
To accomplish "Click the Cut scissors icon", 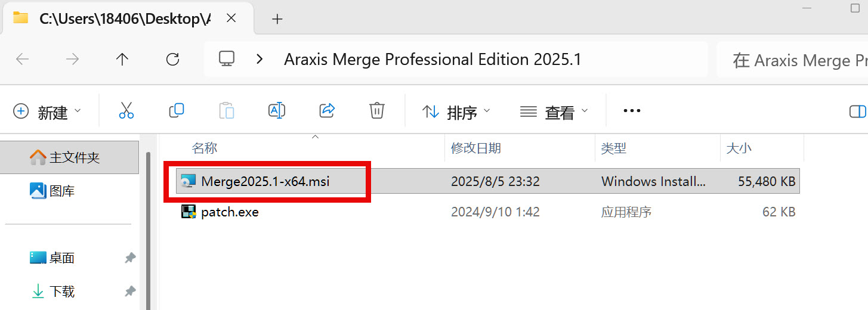I will 126,110.
